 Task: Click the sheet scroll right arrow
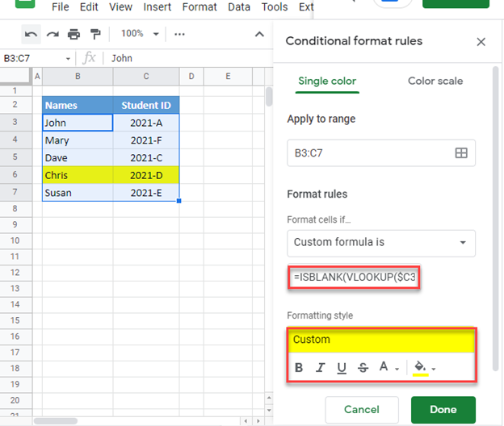[x=258, y=420]
